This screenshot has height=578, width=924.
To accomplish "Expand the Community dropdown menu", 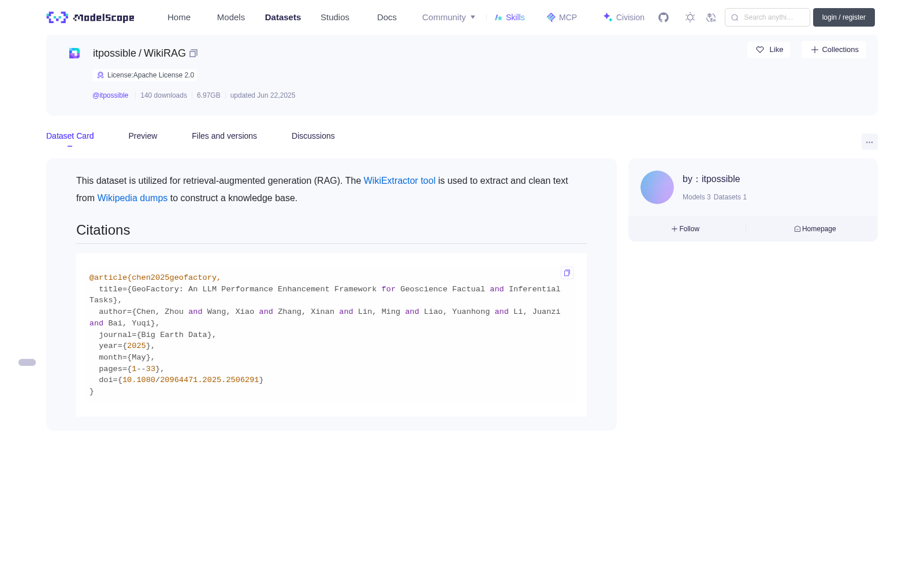I will [x=449, y=17].
